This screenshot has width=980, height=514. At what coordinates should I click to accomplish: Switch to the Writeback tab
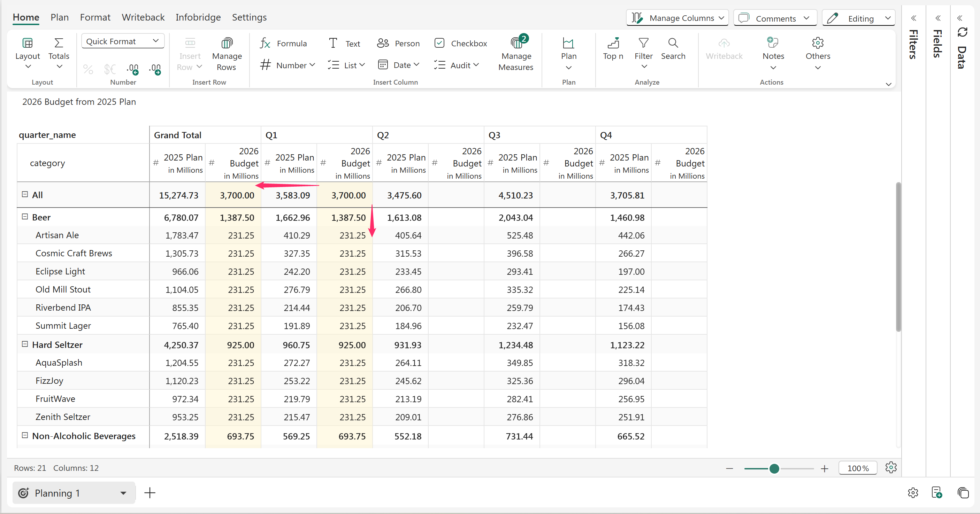[143, 17]
